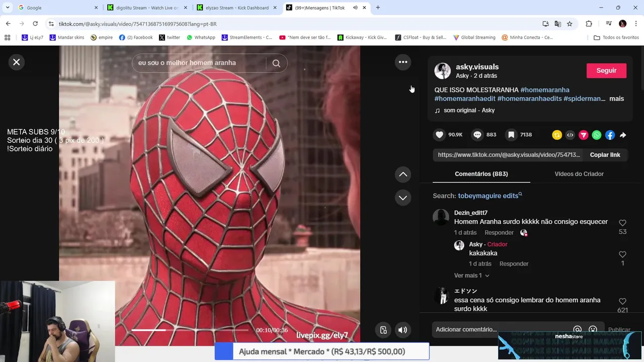Viewport: 644px width, 362px height.
Task: Translate this page icon
Action: click(x=557, y=24)
